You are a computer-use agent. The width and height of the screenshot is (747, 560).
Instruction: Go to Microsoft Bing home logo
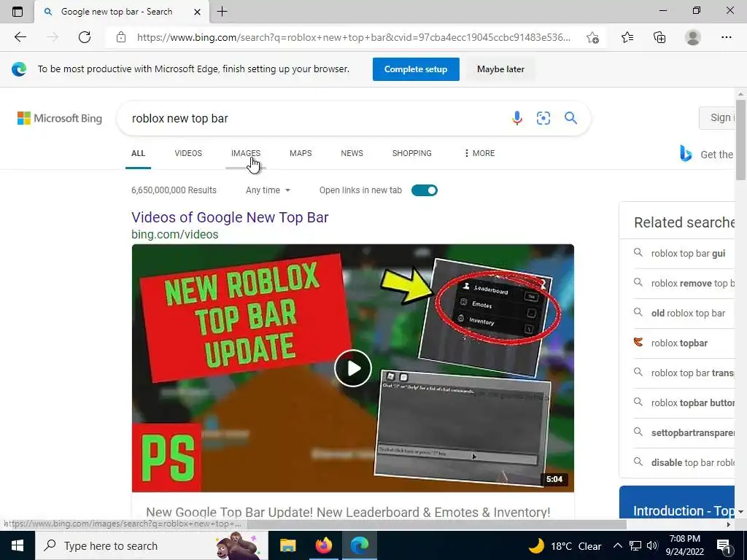click(x=60, y=118)
